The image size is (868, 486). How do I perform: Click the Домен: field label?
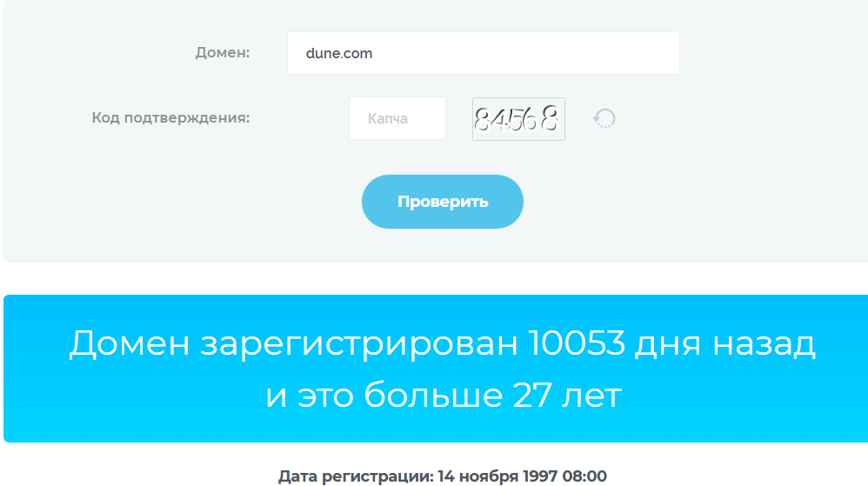point(223,52)
